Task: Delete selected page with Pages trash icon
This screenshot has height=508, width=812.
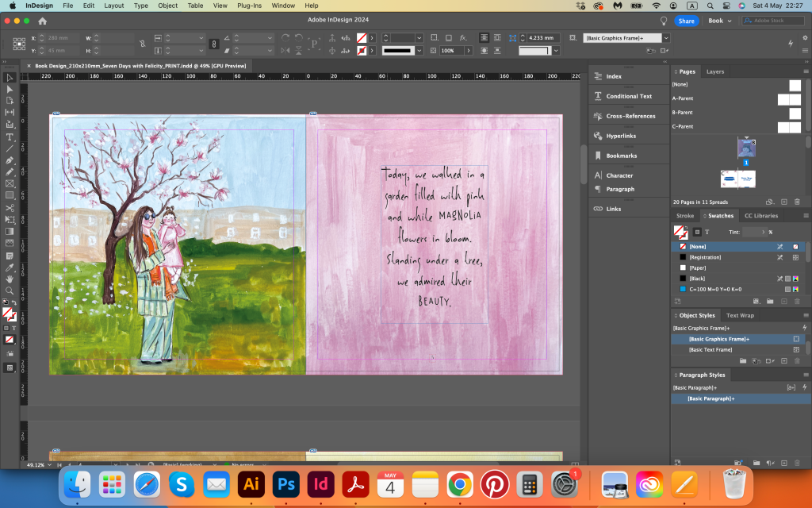Action: 797,202
